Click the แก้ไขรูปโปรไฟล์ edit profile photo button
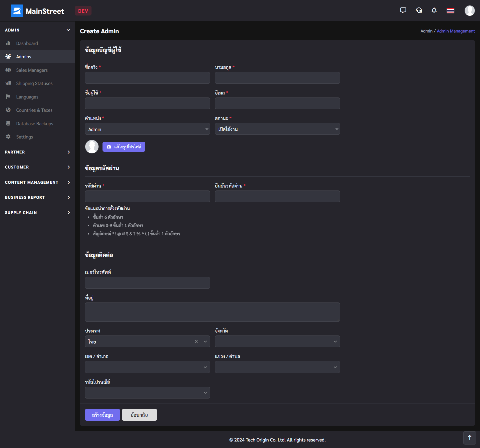This screenshot has width=480, height=448. point(124,147)
